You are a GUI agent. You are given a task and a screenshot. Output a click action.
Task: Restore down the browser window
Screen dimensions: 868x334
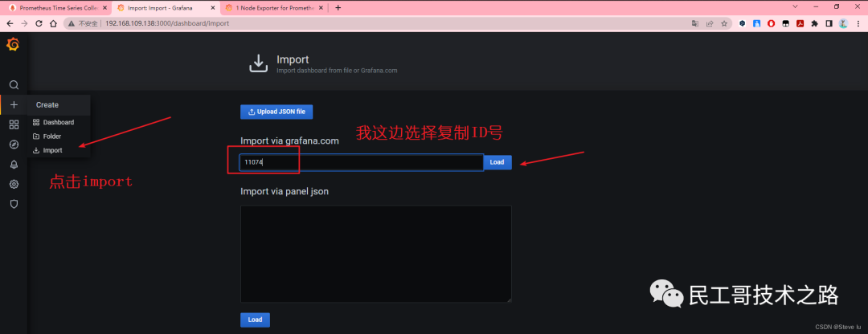point(837,6)
